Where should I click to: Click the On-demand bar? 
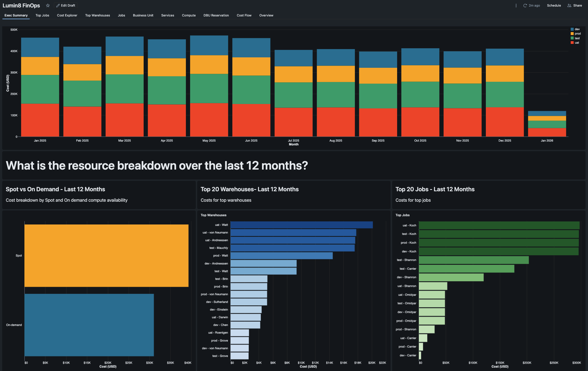[89, 325]
